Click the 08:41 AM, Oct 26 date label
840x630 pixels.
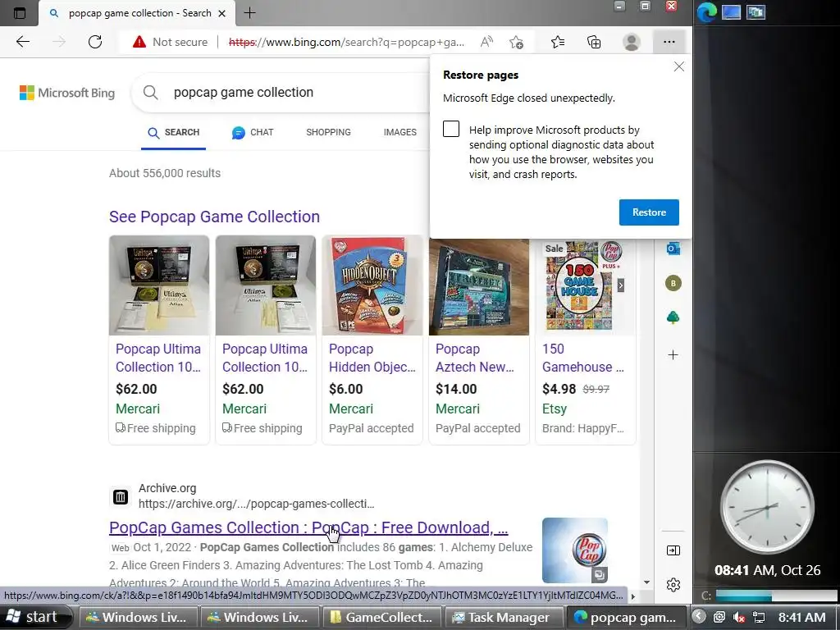click(767, 570)
